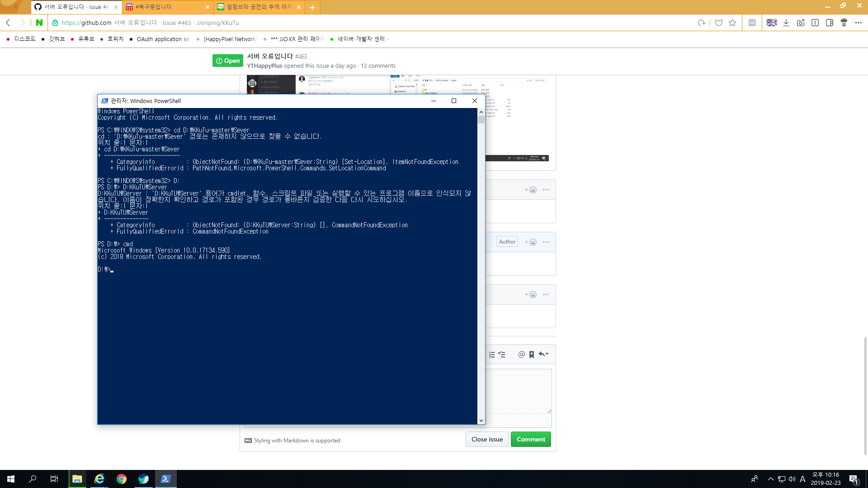Click the PowerShell scrollbar down arrow
Screen dimensions: 868x488
coord(481,420)
